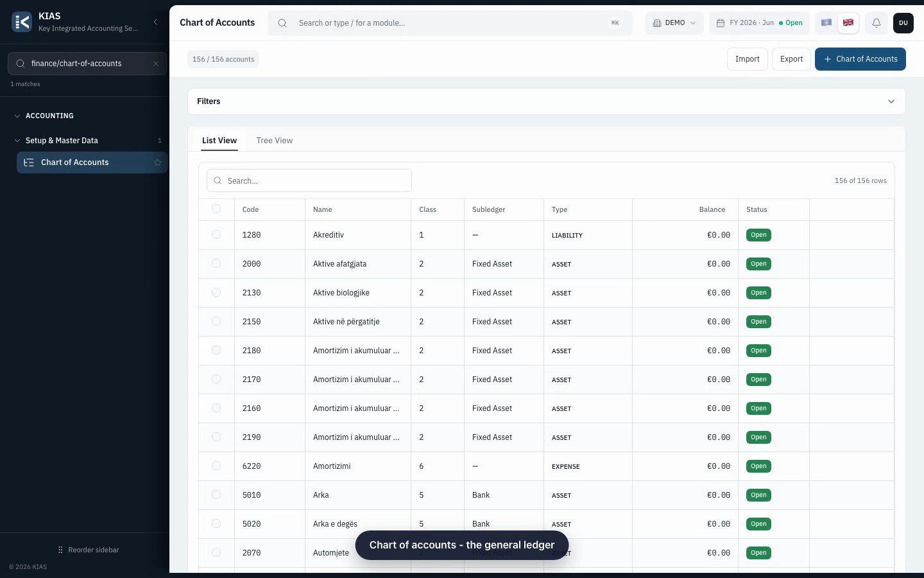The width and height of the screenshot is (924, 578).
Task: Star the Chart of Accounts sidebar item
Action: [157, 162]
